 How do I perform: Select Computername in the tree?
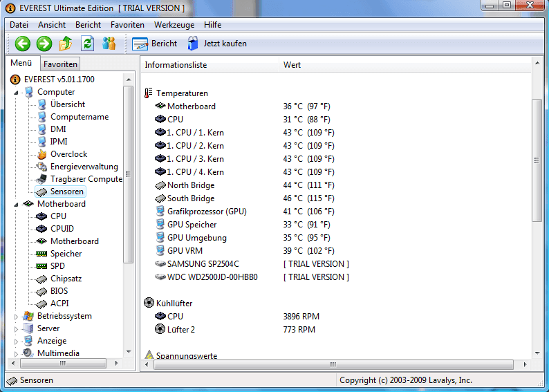click(x=80, y=117)
